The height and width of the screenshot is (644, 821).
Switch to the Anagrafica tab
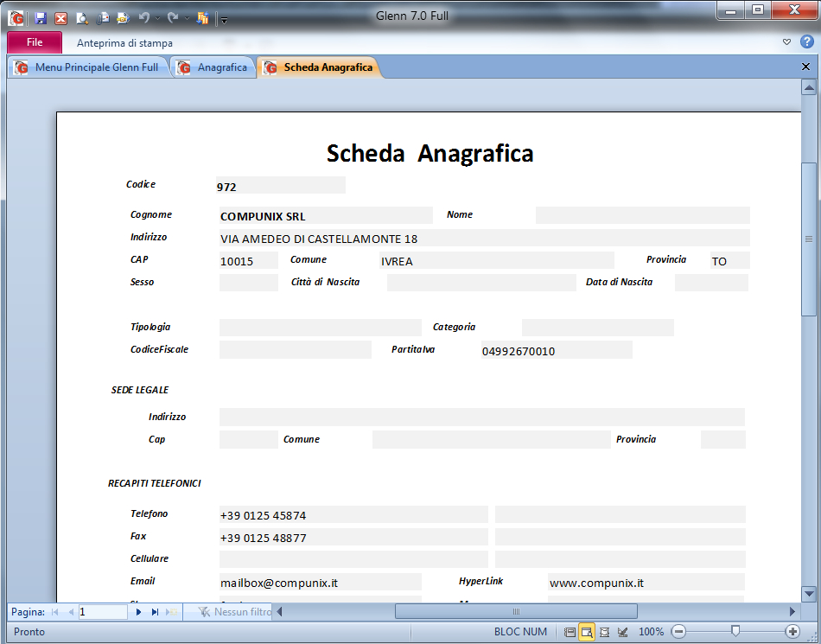213,67
